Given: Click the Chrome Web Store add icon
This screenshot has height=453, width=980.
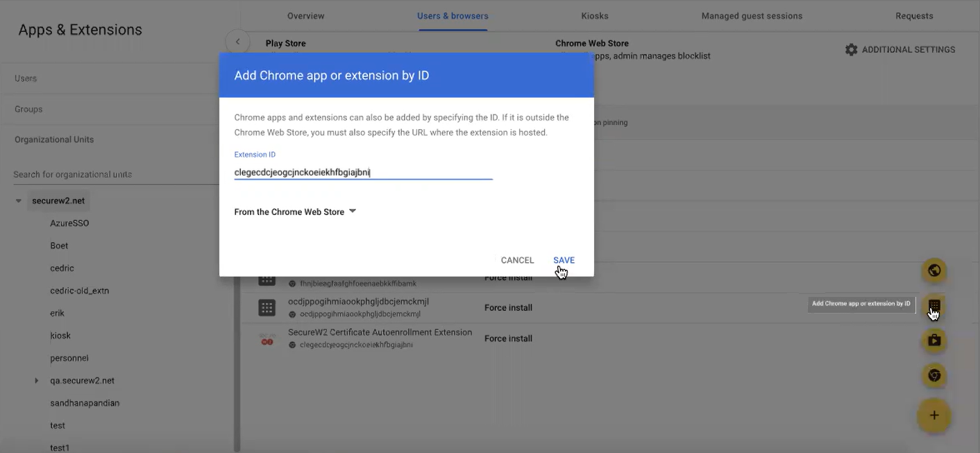Looking at the screenshot, I should click(x=934, y=375).
